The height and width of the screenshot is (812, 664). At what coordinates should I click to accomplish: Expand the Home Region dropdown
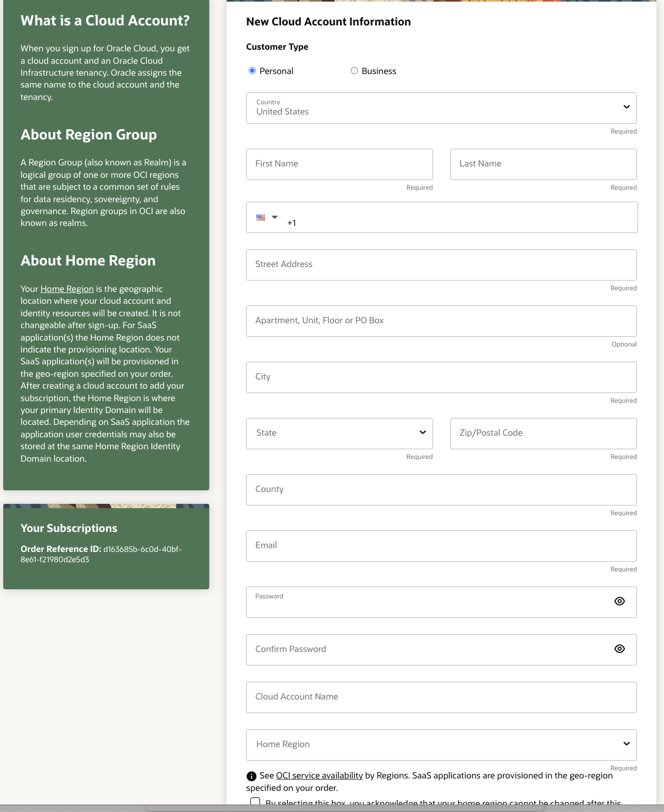pos(627,744)
